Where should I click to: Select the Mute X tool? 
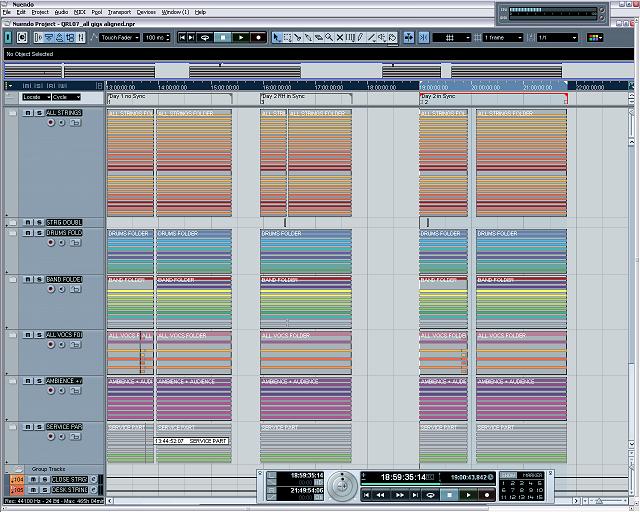click(x=340, y=38)
